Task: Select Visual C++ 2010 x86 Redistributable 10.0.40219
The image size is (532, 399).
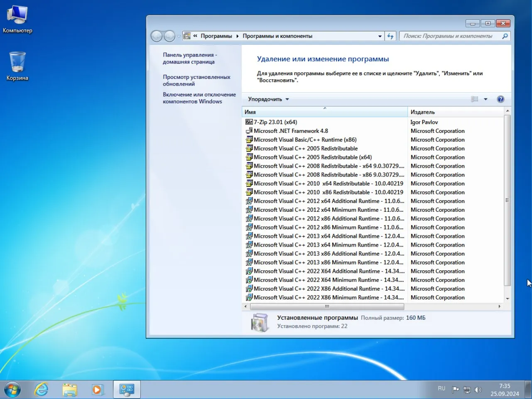Action: (x=373, y=192)
